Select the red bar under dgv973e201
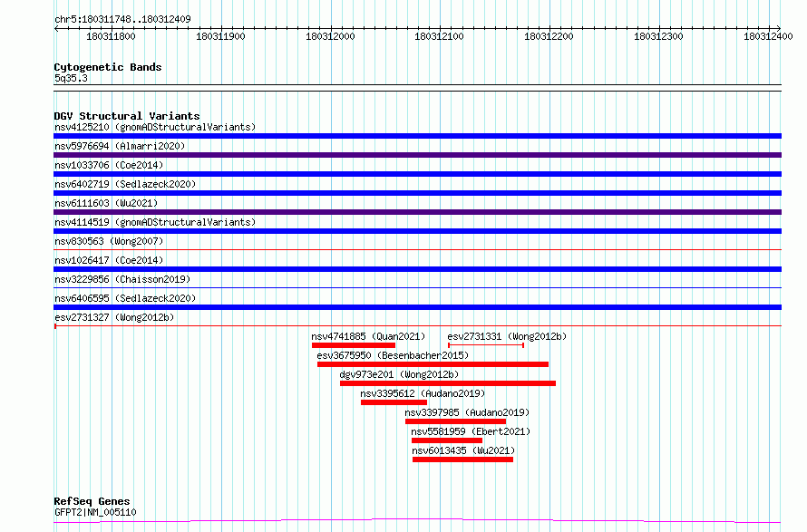807x532 pixels. (448, 383)
